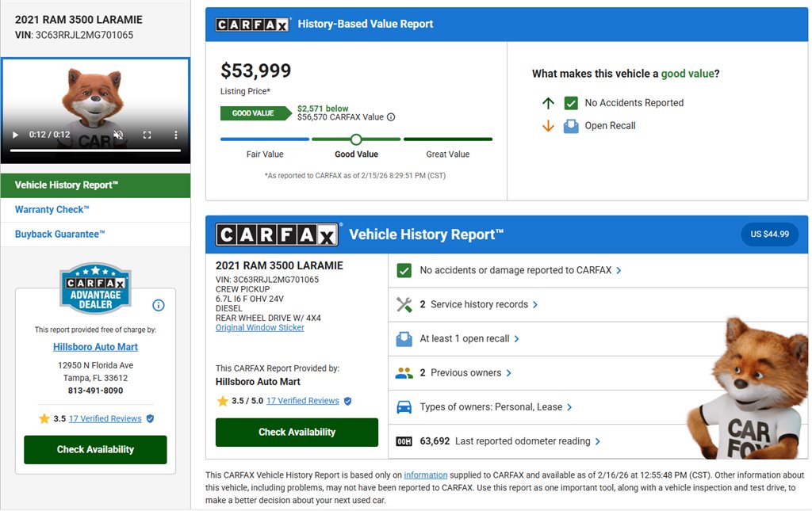The width and height of the screenshot is (812, 511).
Task: Click the VIN text in sidebar header
Action: [74, 35]
